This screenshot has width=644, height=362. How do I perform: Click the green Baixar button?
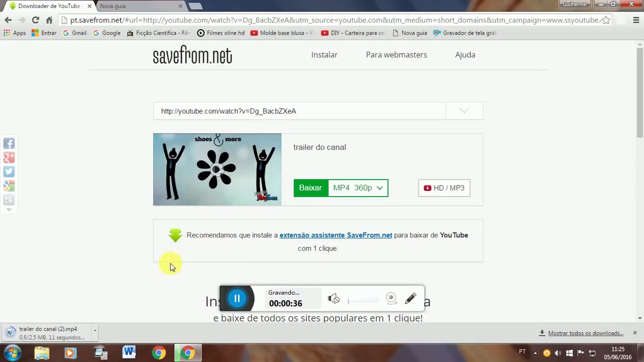coord(310,188)
